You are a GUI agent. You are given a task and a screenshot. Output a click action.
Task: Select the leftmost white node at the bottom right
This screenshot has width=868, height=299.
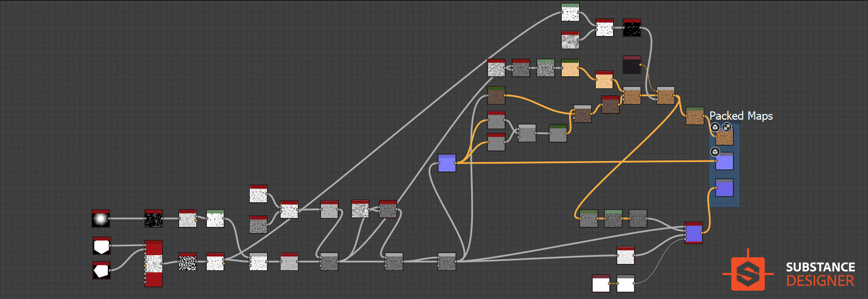tap(601, 283)
